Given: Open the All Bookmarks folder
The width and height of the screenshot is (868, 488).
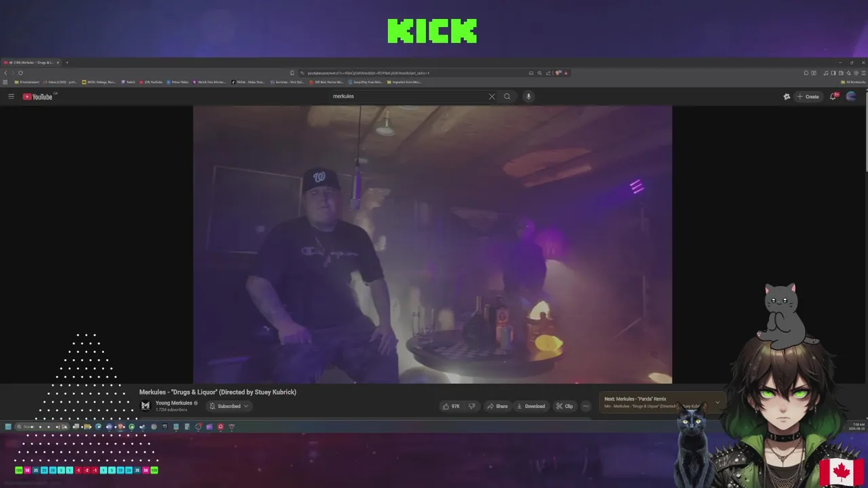Looking at the screenshot, I should pyautogui.click(x=852, y=82).
